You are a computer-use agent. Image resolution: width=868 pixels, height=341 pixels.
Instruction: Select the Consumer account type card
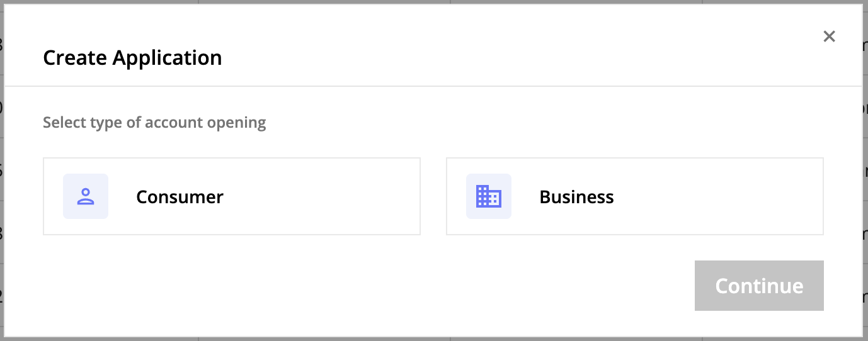coord(232,196)
